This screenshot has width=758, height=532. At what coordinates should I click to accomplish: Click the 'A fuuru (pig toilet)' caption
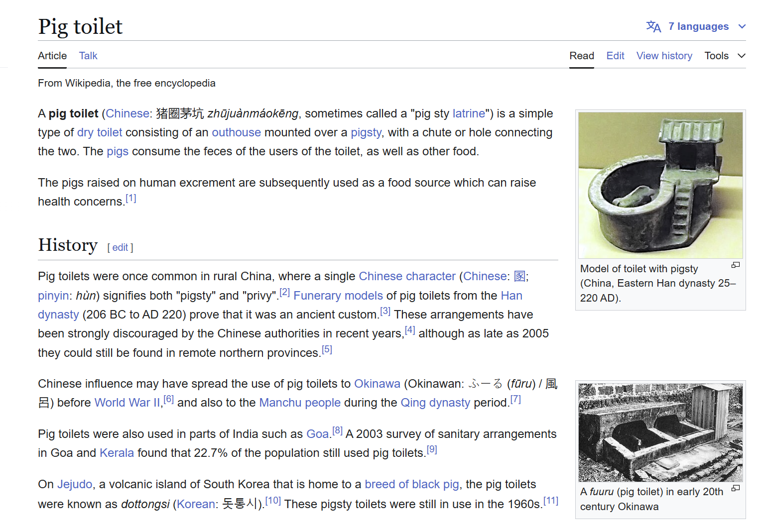click(x=652, y=499)
